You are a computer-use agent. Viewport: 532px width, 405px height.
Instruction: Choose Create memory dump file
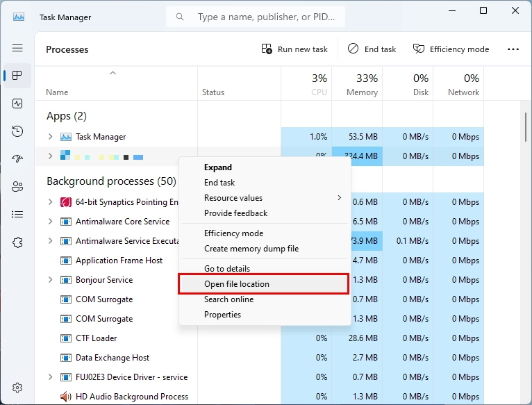[265, 249]
